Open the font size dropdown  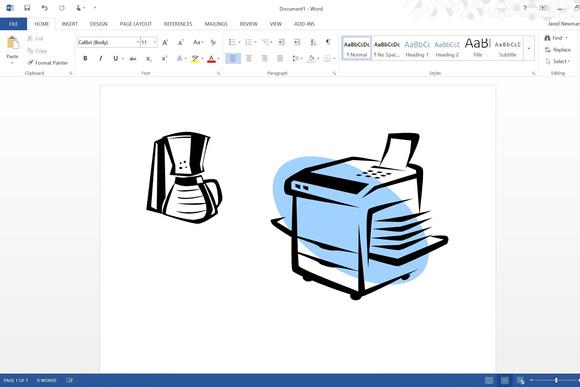pyautogui.click(x=155, y=42)
